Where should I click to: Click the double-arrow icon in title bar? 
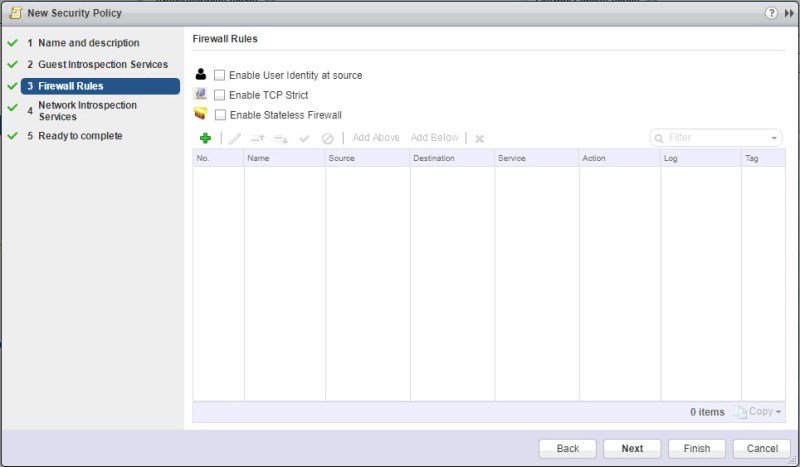(x=789, y=13)
